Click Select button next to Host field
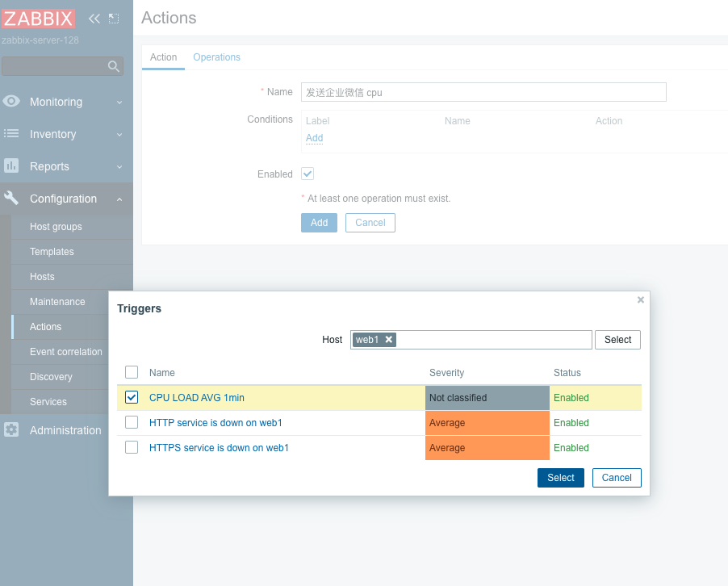Screen dimensions: 728x586 [x=617, y=340]
